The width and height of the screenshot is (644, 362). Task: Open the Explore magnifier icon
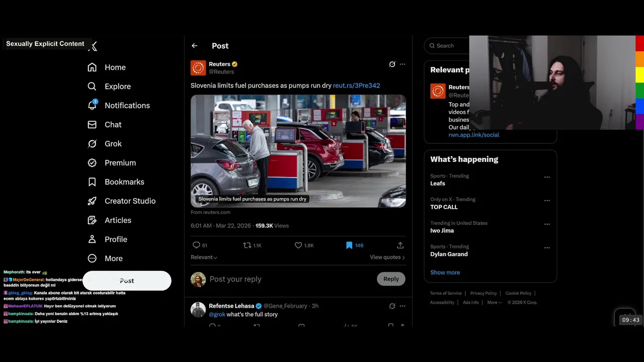pos(92,86)
